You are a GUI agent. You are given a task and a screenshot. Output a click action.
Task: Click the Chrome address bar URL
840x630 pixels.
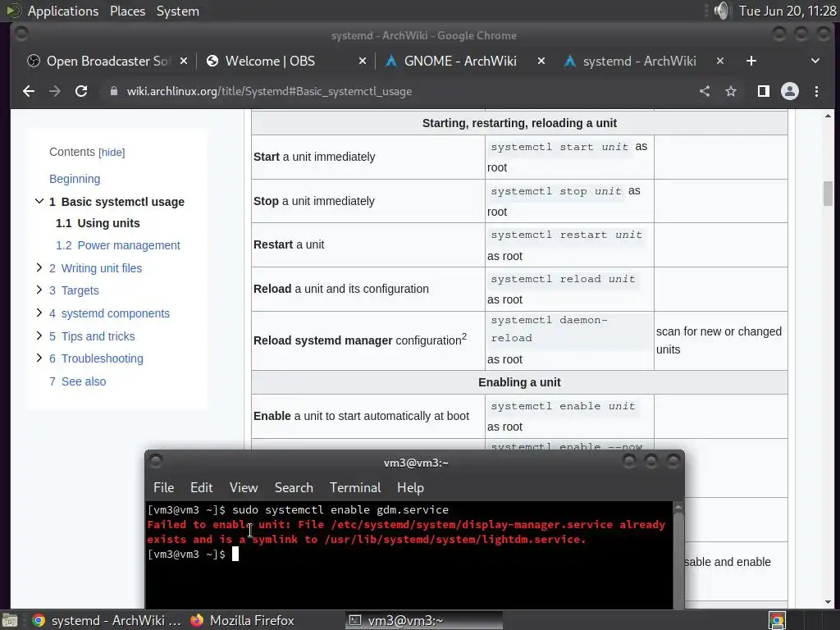pyautogui.click(x=269, y=92)
